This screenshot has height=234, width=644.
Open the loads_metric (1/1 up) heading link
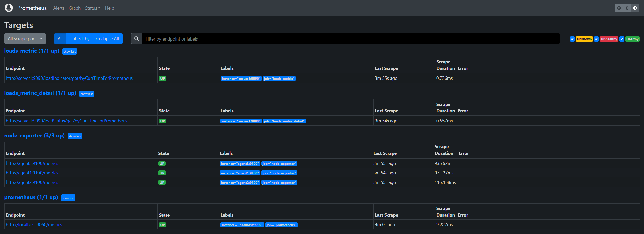point(32,51)
